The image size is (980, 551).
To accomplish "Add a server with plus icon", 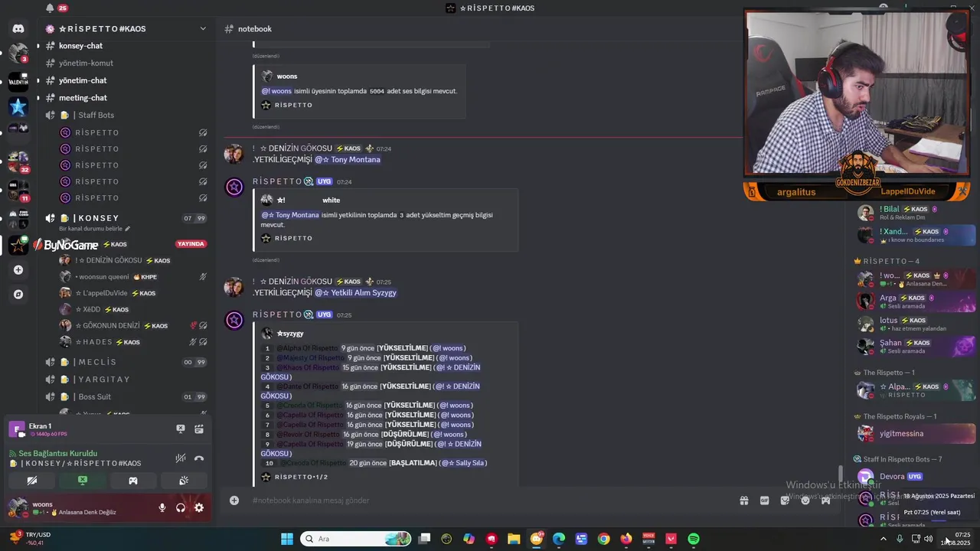I will click(18, 269).
